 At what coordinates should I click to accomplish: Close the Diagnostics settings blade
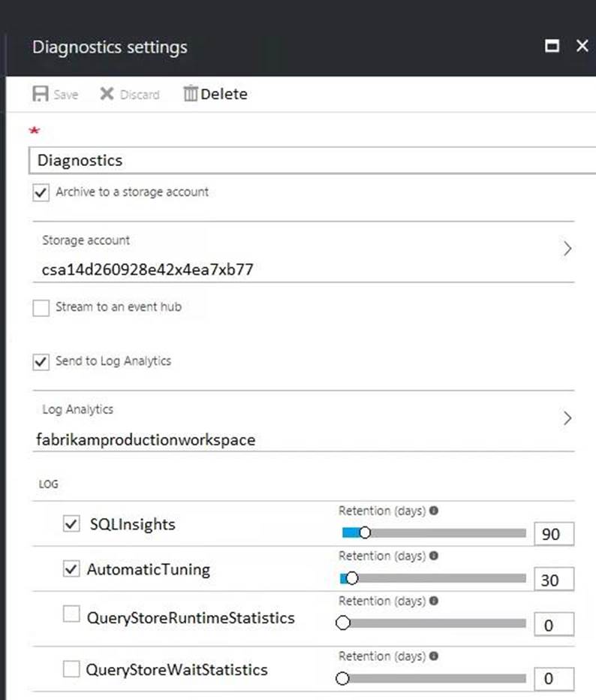pos(582,47)
